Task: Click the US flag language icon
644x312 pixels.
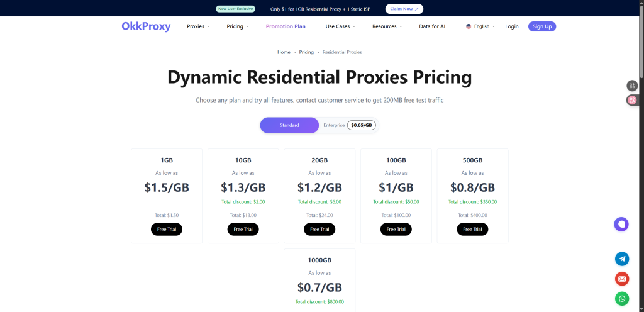Action: click(469, 26)
